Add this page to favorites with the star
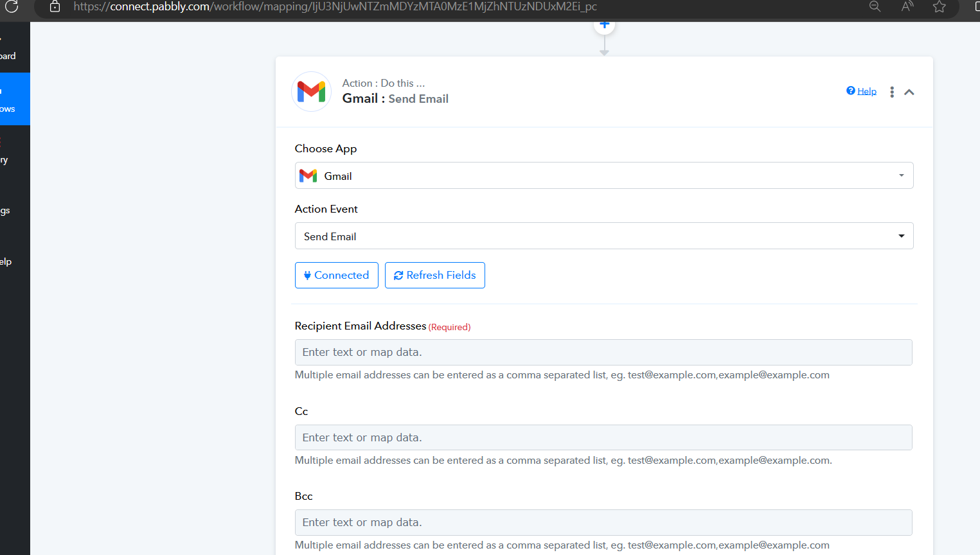980x555 pixels. tap(940, 6)
